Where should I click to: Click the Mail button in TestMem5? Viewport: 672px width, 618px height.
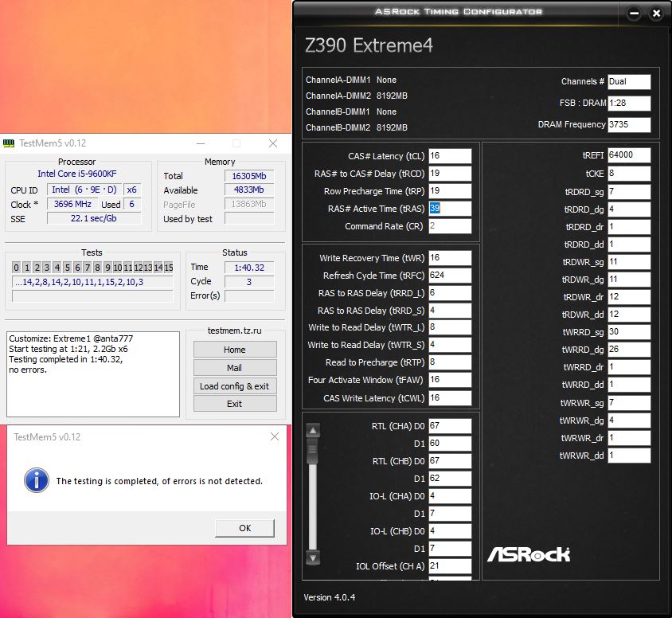[235, 368]
